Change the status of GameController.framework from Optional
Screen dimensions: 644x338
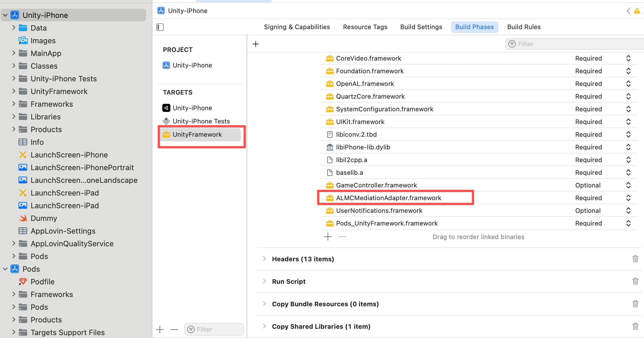pos(628,185)
